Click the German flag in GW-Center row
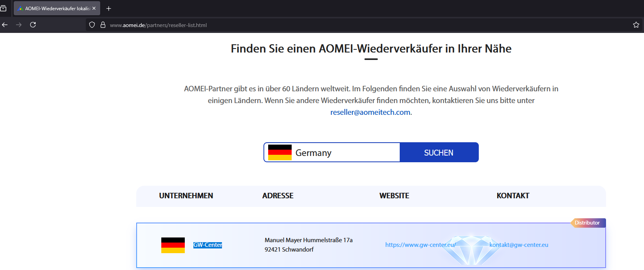Screen dimensions: 644x270 click(173, 245)
